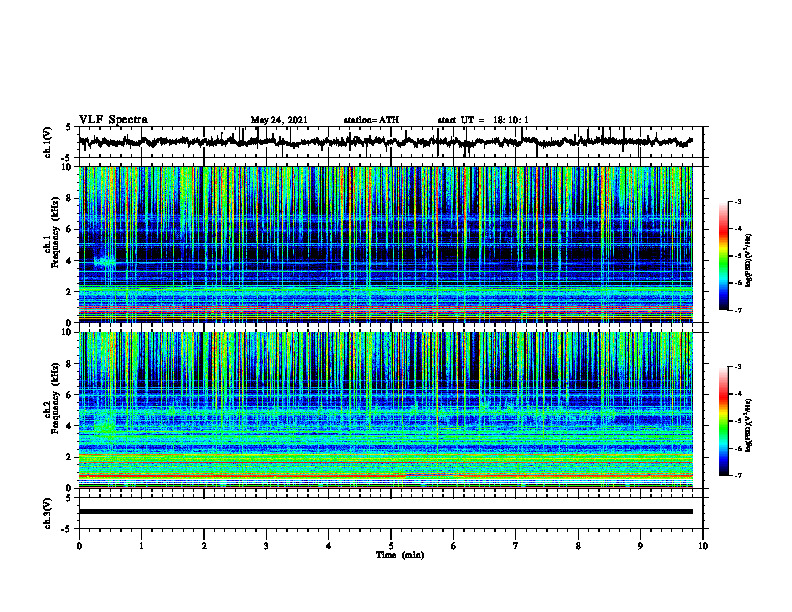The height and width of the screenshot is (612, 792).
Task: Select the date "May 24, 2021"
Action: [x=279, y=120]
